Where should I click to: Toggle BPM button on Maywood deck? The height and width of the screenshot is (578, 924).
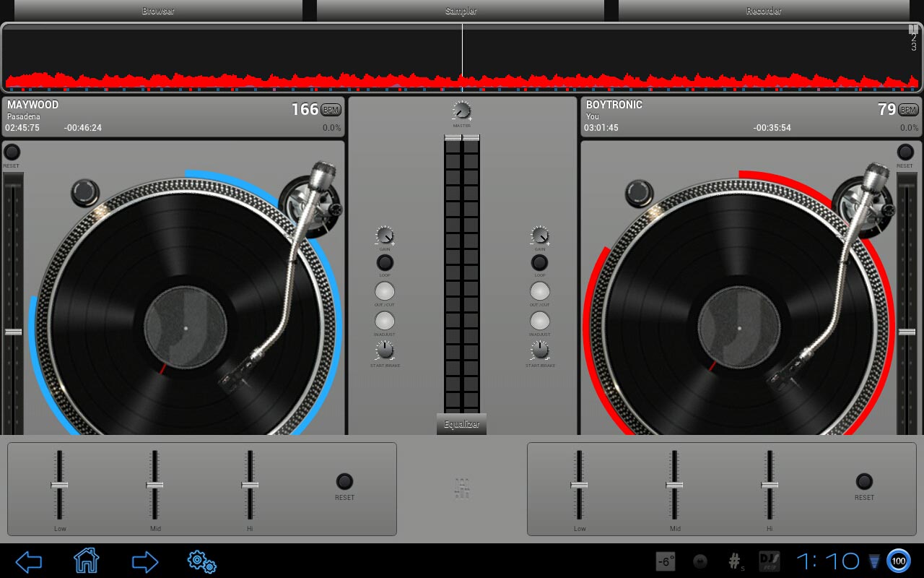click(331, 110)
